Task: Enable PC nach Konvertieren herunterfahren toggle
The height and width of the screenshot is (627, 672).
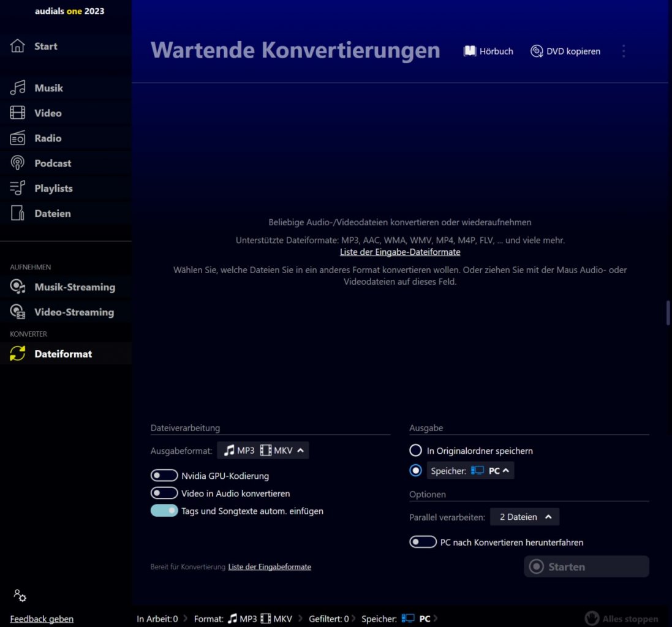Action: (x=423, y=542)
